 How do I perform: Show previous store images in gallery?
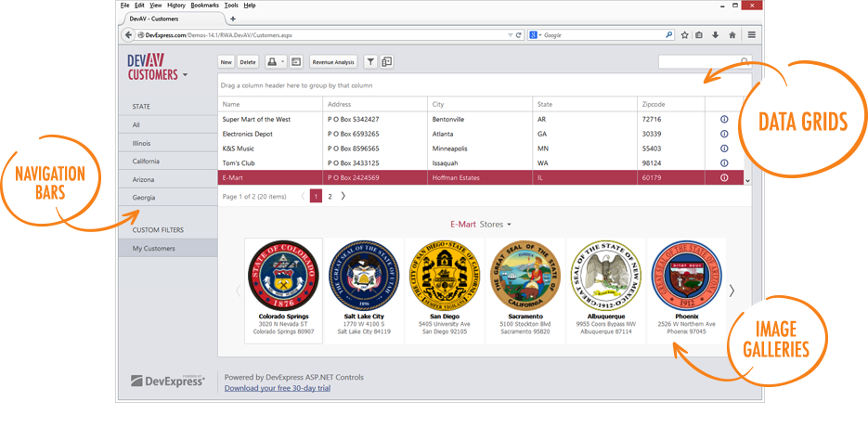pos(239,291)
